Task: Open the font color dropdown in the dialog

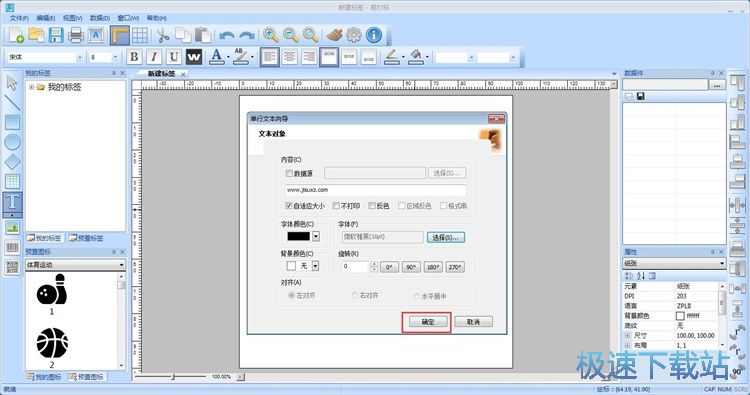Action: point(316,236)
